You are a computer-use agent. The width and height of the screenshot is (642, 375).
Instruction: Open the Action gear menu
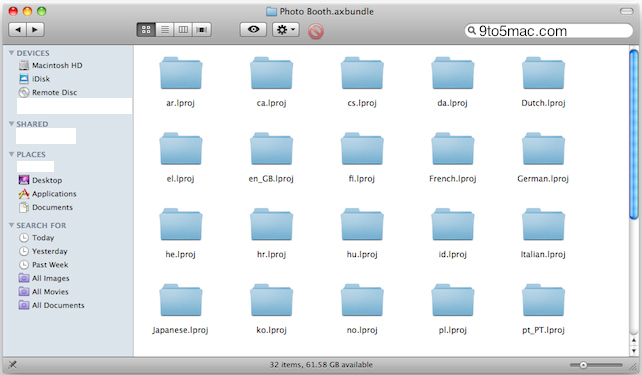286,29
